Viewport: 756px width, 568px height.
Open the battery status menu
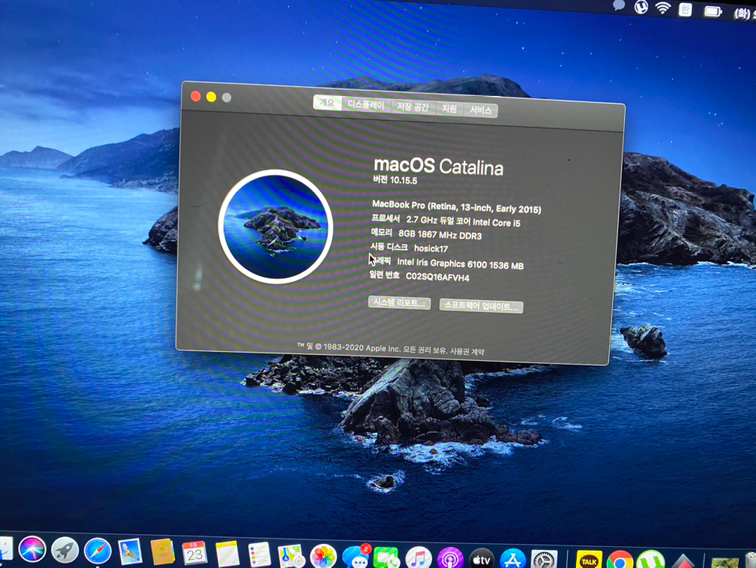(x=713, y=11)
